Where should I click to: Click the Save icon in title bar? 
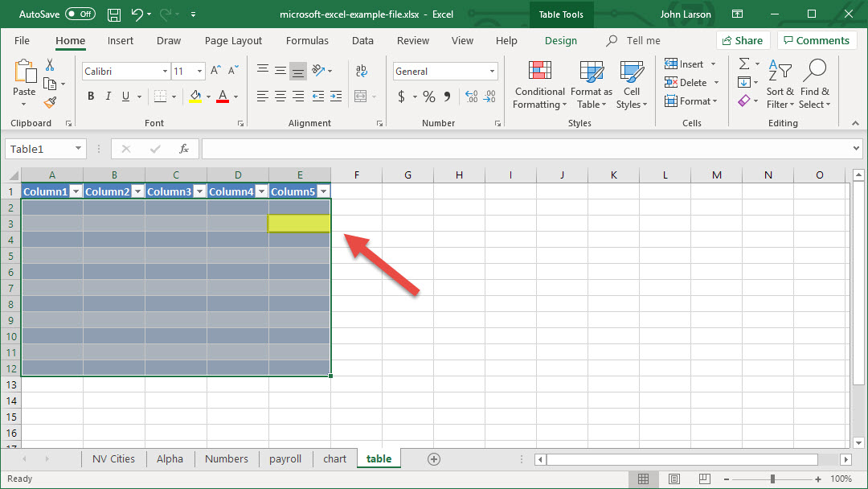(x=114, y=14)
